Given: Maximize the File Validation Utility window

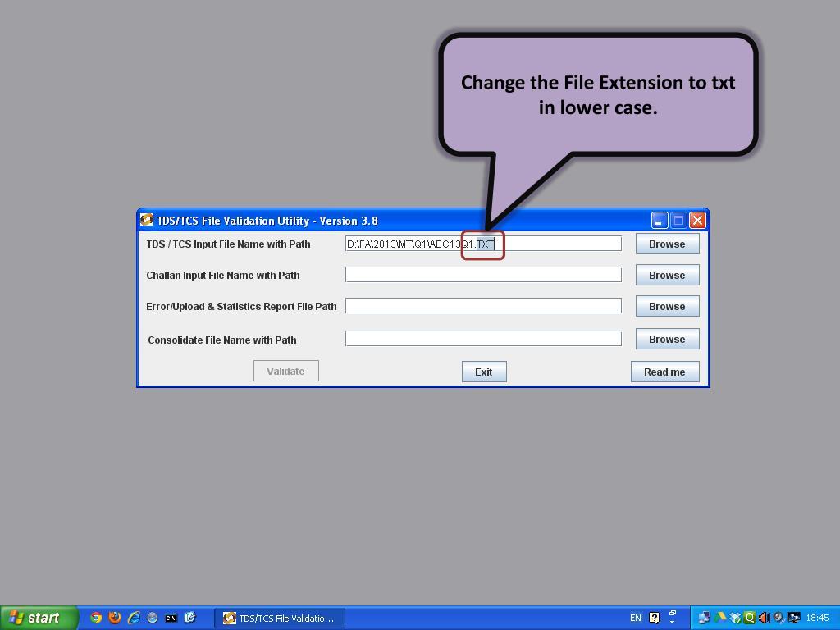Looking at the screenshot, I should [678, 220].
